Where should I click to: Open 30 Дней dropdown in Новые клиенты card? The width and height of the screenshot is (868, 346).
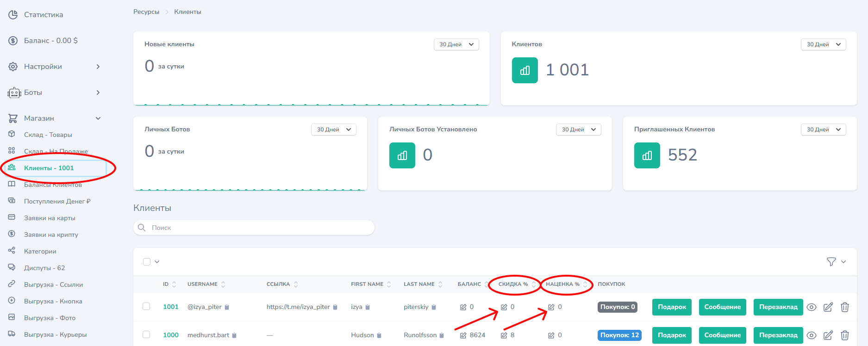tap(456, 44)
